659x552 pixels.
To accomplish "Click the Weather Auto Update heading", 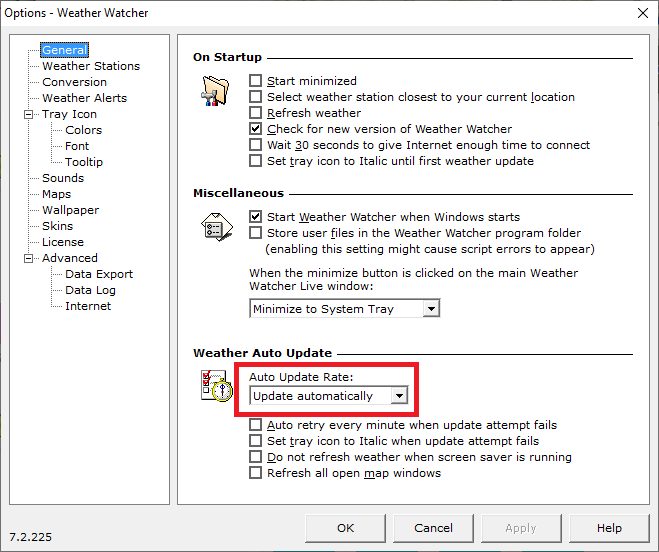I will coord(262,353).
